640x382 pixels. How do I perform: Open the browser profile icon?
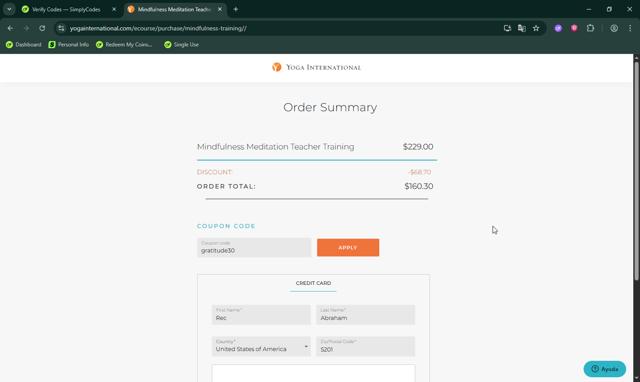click(x=614, y=28)
